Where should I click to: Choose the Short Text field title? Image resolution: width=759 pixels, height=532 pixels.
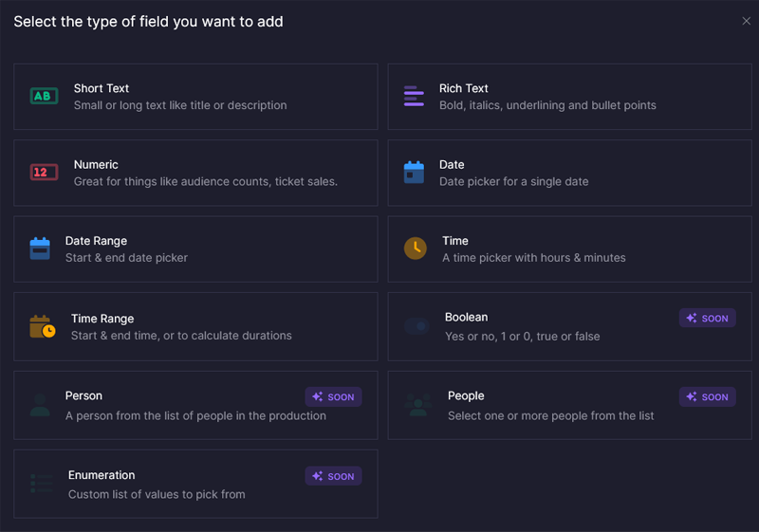click(102, 88)
